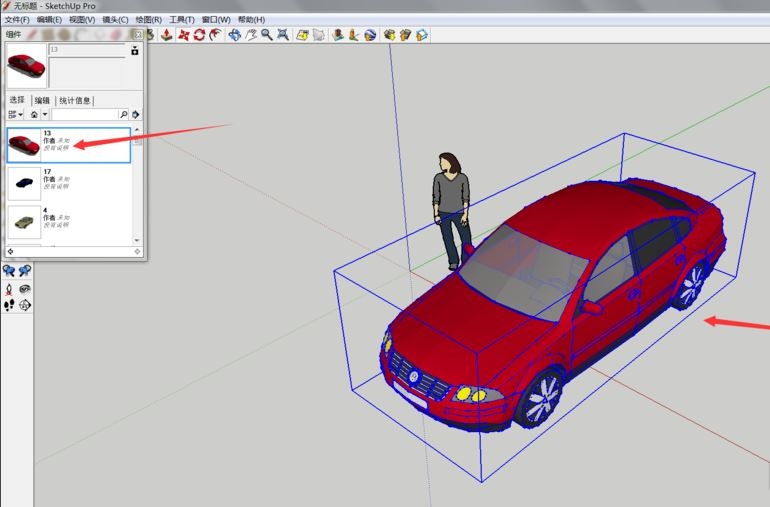Open the navigation dropdown beside home icon
770x507 pixels.
coord(45,114)
